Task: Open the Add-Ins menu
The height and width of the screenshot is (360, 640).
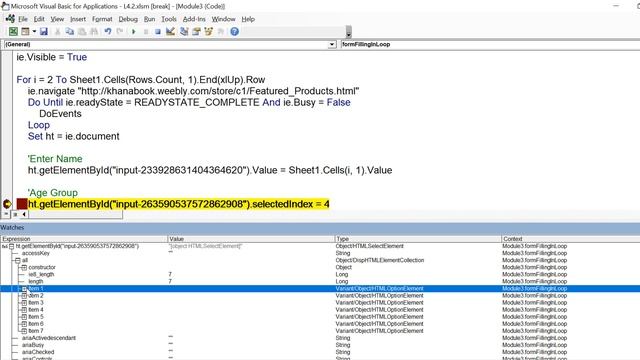Action: click(x=194, y=19)
